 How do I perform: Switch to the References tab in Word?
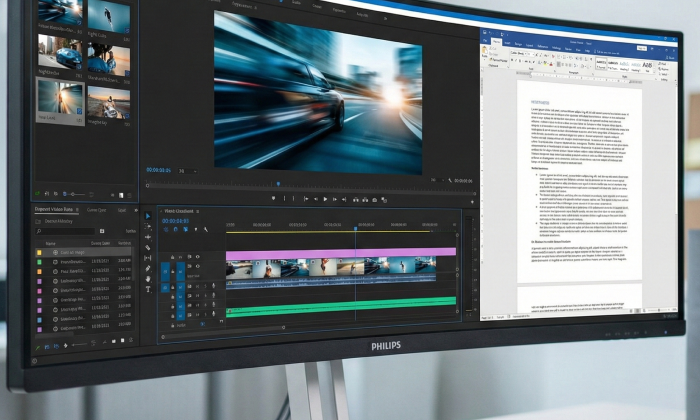543,46
